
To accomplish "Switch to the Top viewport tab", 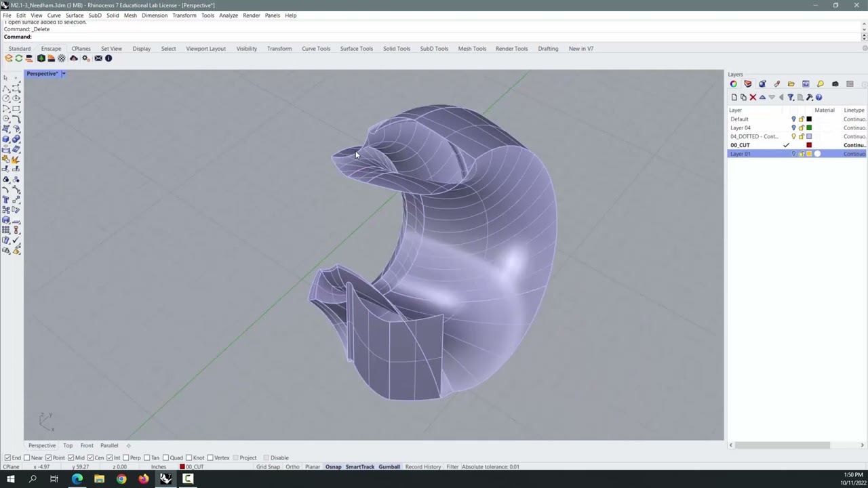I will point(68,445).
